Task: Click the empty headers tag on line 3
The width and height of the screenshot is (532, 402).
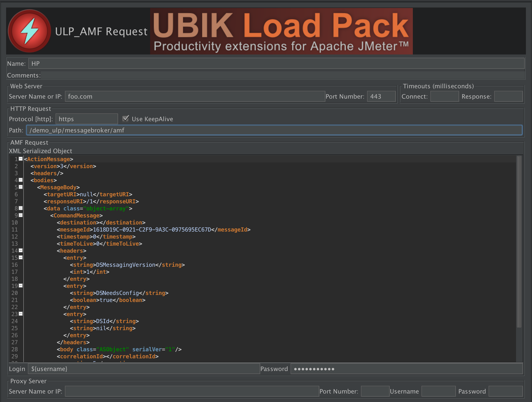Action: (x=47, y=173)
